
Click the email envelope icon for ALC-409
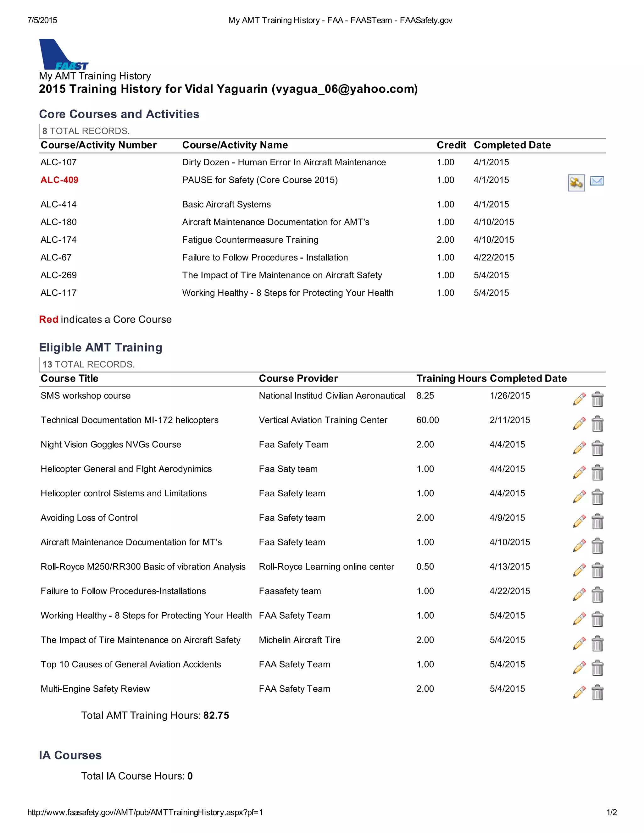click(x=597, y=181)
